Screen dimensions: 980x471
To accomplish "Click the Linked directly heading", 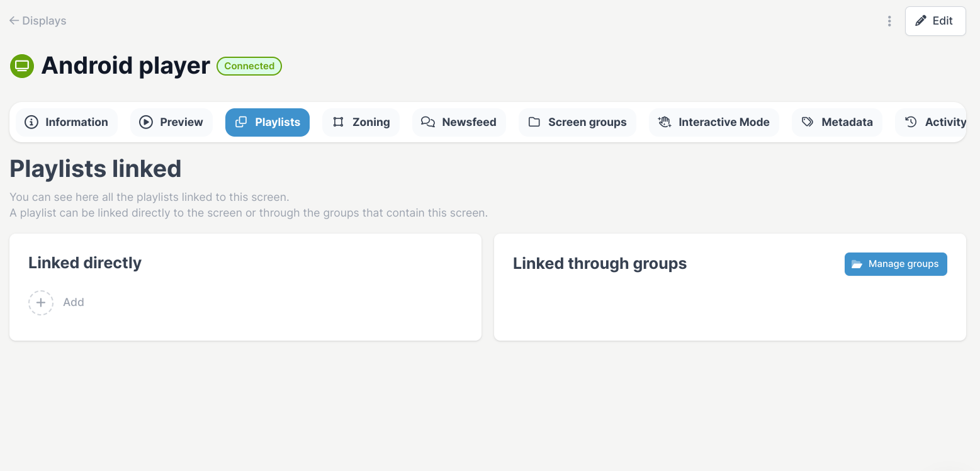I will tap(85, 263).
